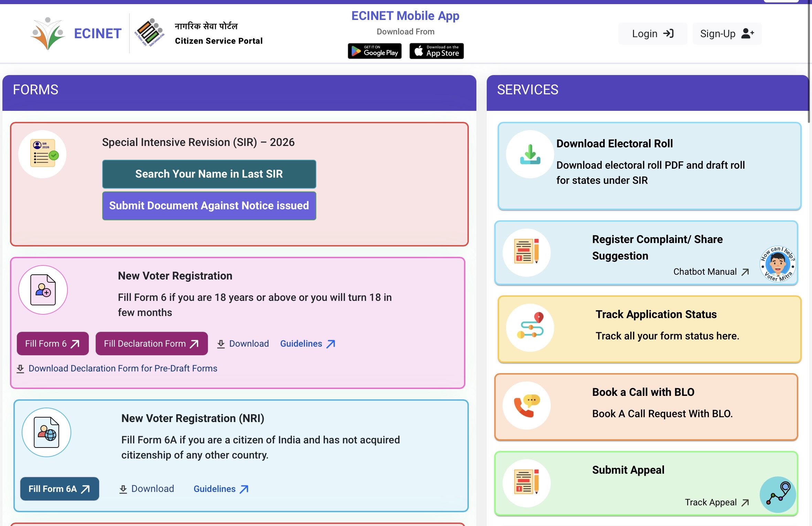Click the Track Appeal round map icon

[x=778, y=494]
